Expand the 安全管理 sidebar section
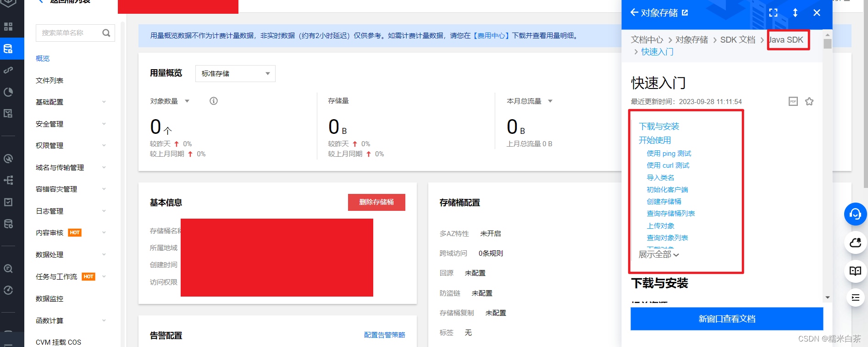868x347 pixels. [x=71, y=124]
